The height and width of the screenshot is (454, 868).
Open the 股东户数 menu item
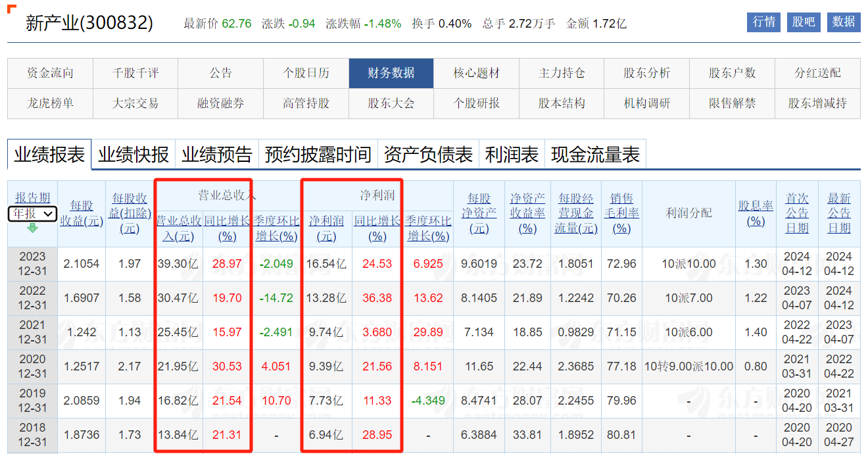733,73
